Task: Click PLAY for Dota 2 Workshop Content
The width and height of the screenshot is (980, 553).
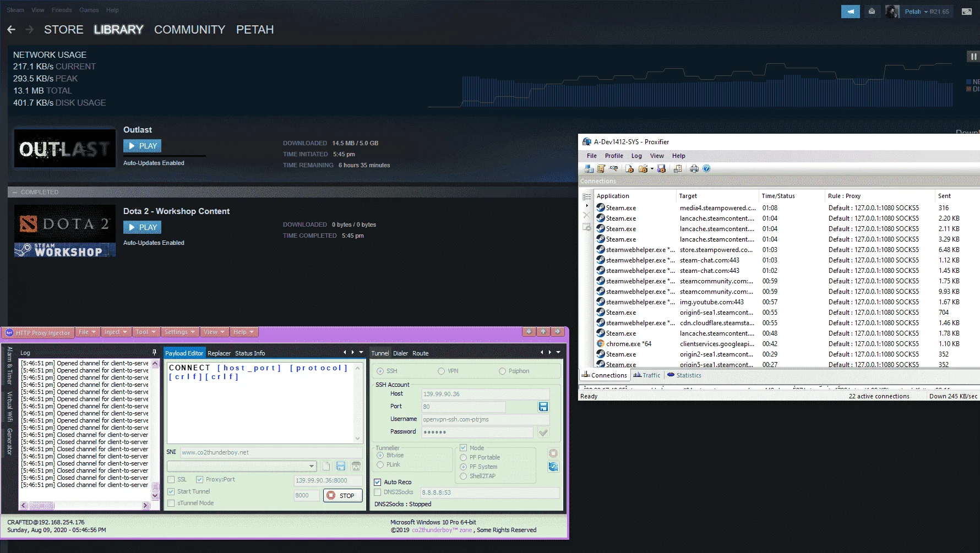Action: tap(142, 227)
